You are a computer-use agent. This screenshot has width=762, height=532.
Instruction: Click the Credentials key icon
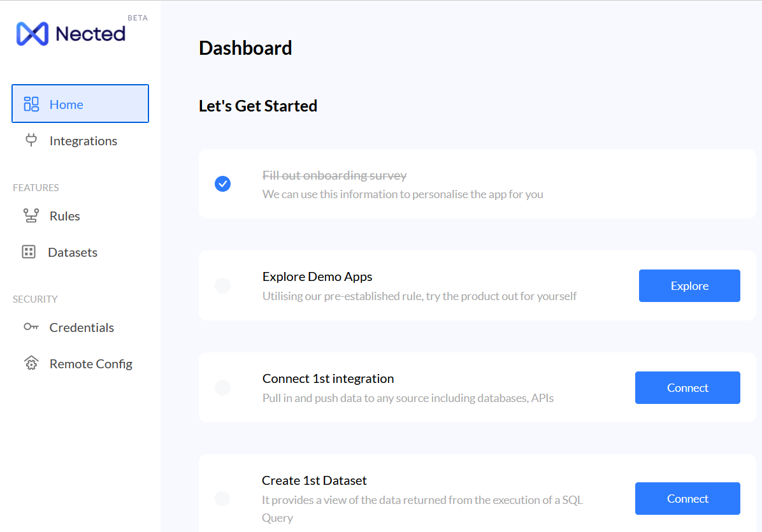pyautogui.click(x=31, y=327)
